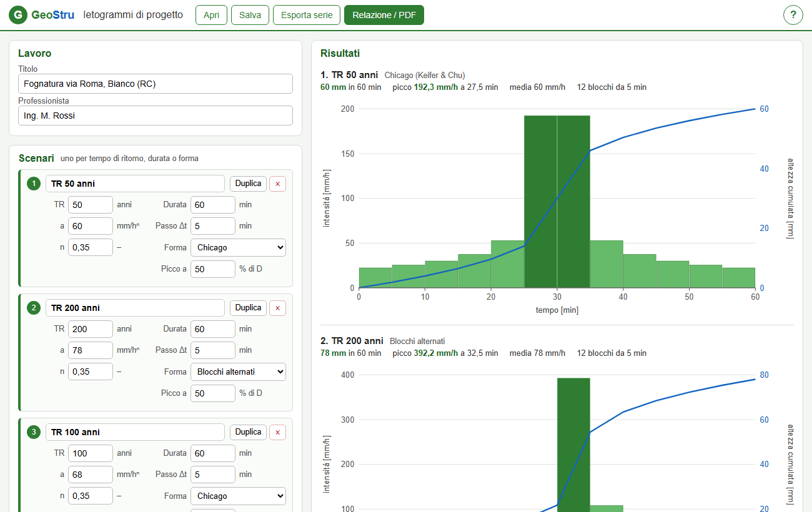Click the Scenari heading
Viewport: 812px width, 512px height.
[x=36, y=158]
